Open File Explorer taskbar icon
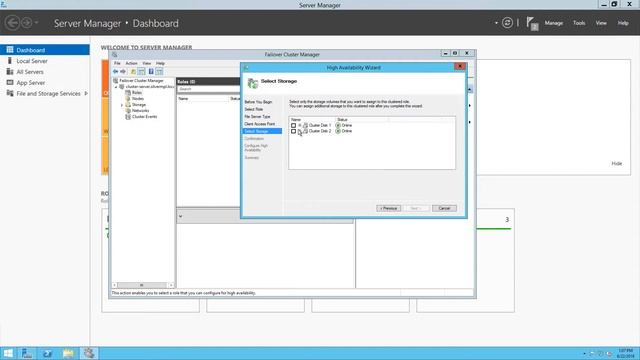Image resolution: width=640 pixels, height=360 pixels. (68, 353)
